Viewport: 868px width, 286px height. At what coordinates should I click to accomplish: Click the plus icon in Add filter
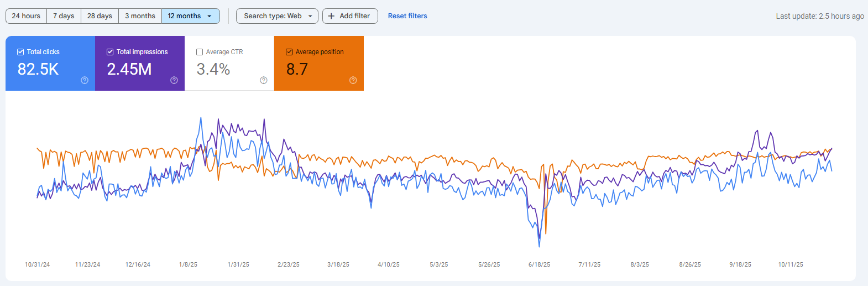coord(331,16)
